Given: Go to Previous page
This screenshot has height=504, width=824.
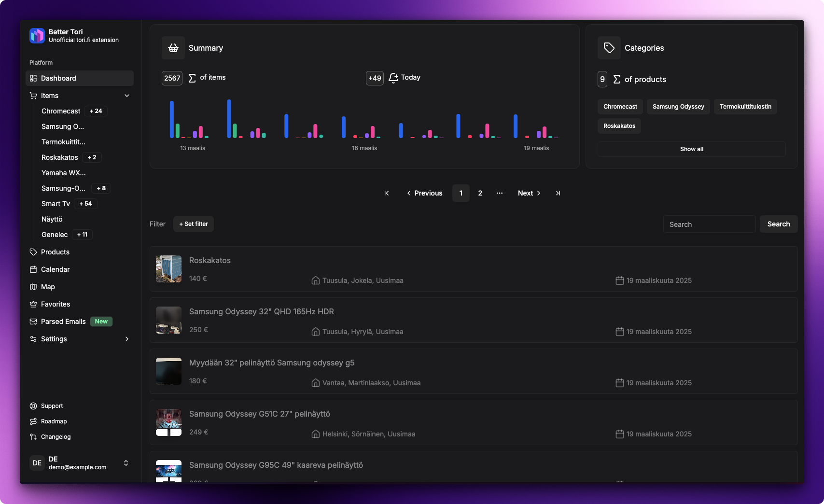Looking at the screenshot, I should (x=424, y=193).
